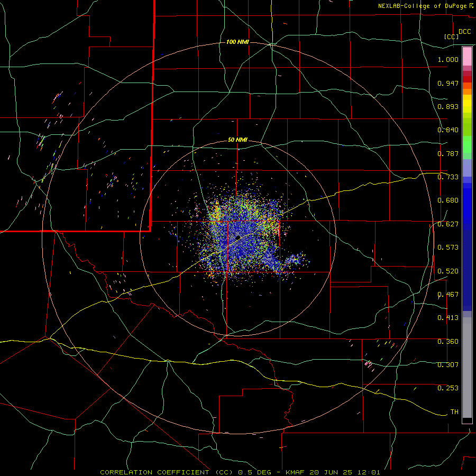Image resolution: width=476 pixels, height=476 pixels.
Task: Select the 0.733 scale value
Action: [448, 177]
